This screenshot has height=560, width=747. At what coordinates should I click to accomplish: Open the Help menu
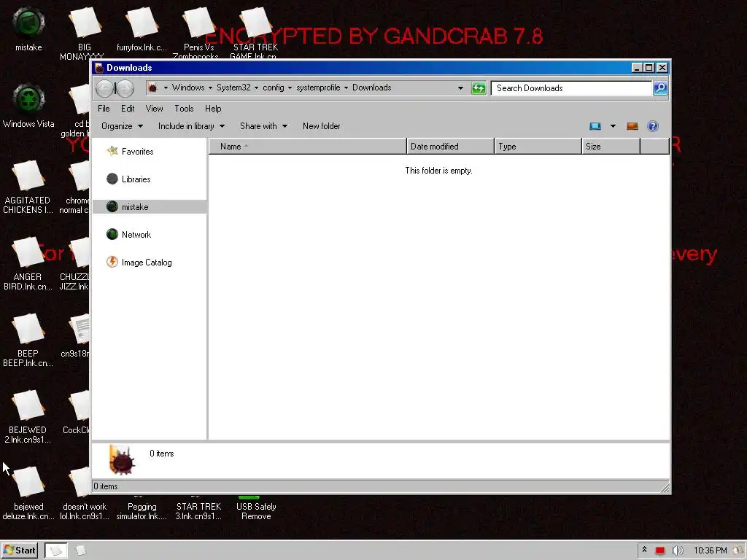pyautogui.click(x=213, y=109)
